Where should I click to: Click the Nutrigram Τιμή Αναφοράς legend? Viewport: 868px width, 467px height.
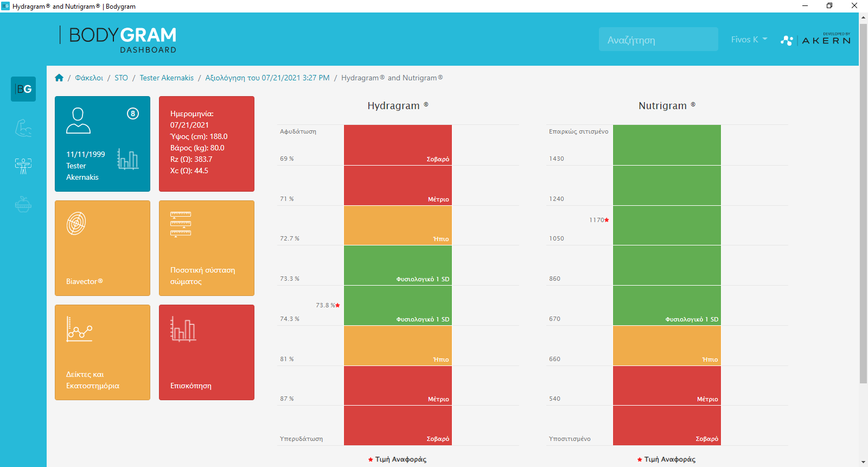click(666, 459)
